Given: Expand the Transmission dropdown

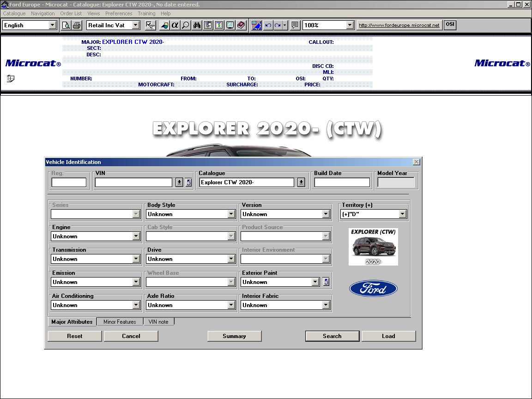Looking at the screenshot, I should pos(136,259).
